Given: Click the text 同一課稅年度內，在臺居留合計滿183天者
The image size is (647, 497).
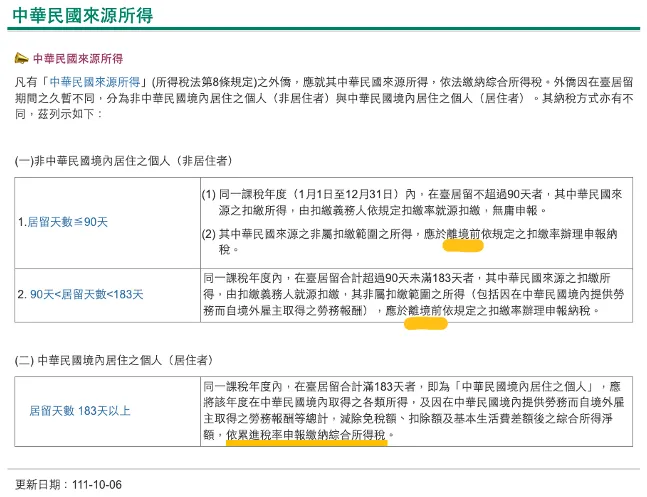Looking at the screenshot, I should pyautogui.click(x=309, y=387).
